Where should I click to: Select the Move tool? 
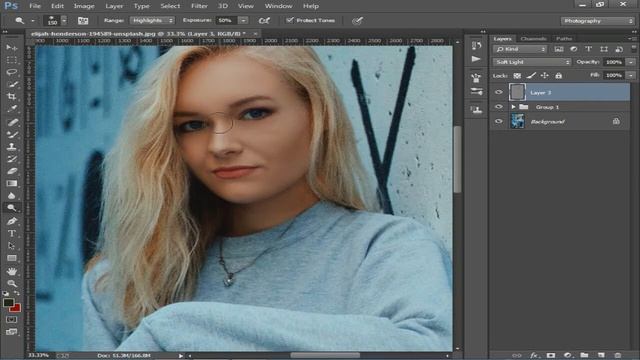coord(11,48)
